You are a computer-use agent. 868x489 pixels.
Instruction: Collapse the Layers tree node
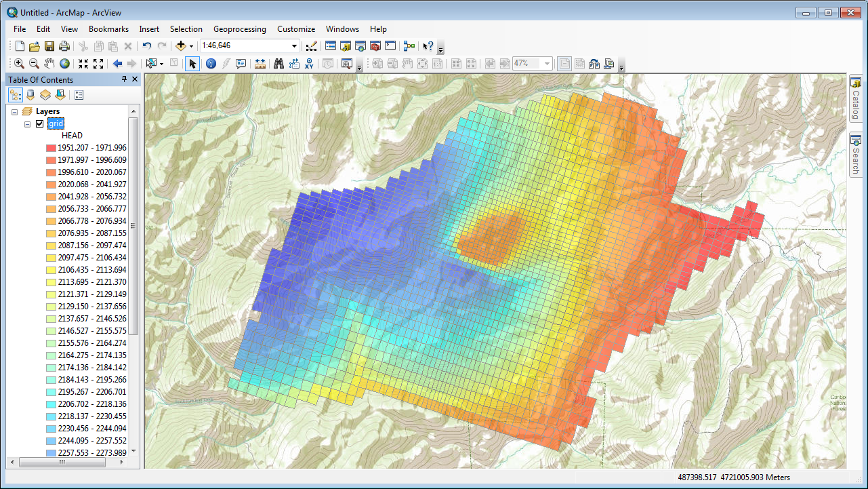15,111
